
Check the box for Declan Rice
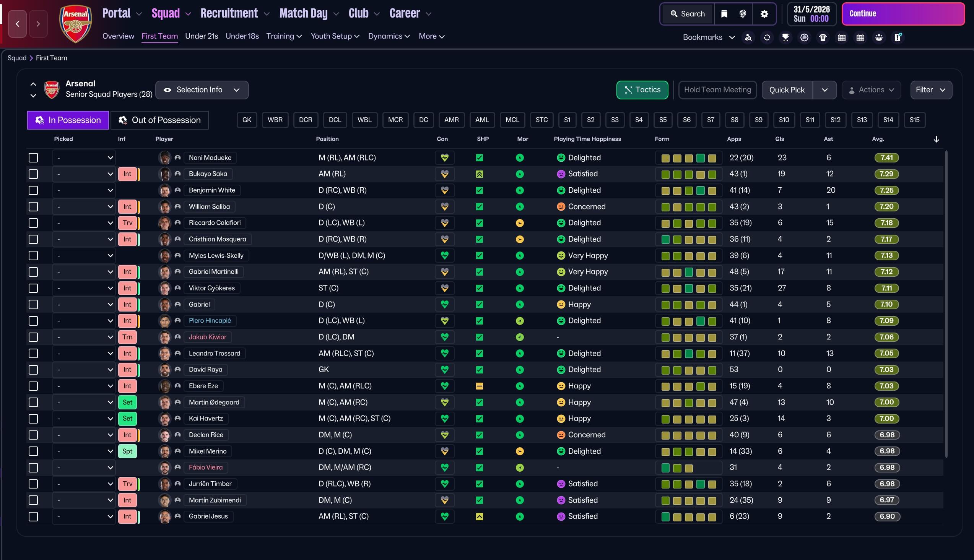pyautogui.click(x=34, y=435)
